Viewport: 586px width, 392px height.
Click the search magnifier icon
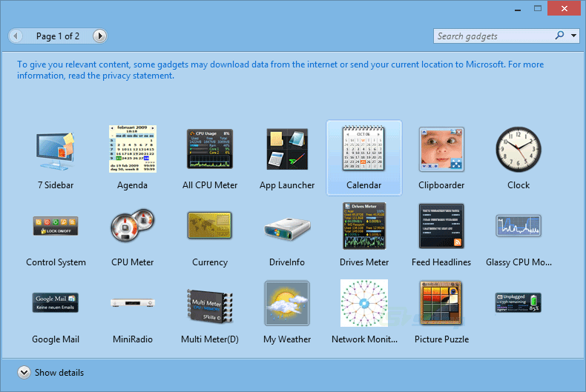click(559, 36)
